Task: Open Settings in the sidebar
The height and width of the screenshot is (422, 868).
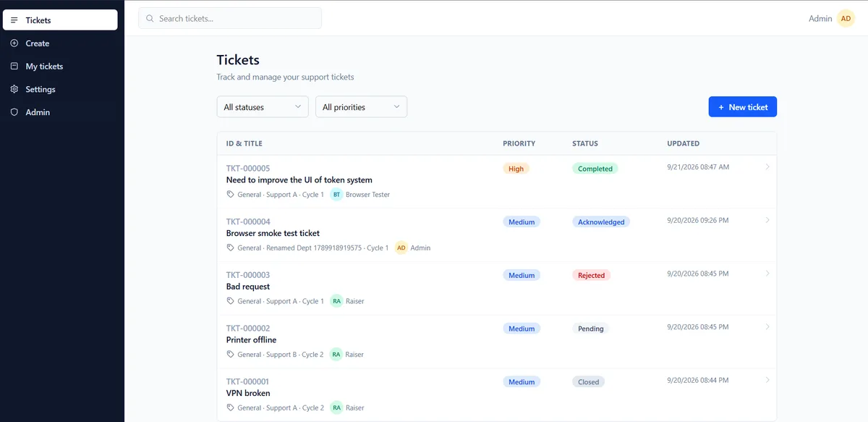Action: (60, 89)
